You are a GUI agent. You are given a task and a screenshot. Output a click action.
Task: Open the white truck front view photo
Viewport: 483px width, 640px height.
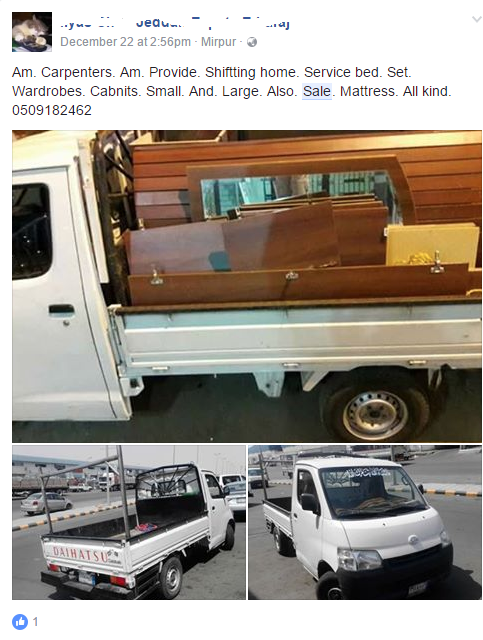pos(365,522)
